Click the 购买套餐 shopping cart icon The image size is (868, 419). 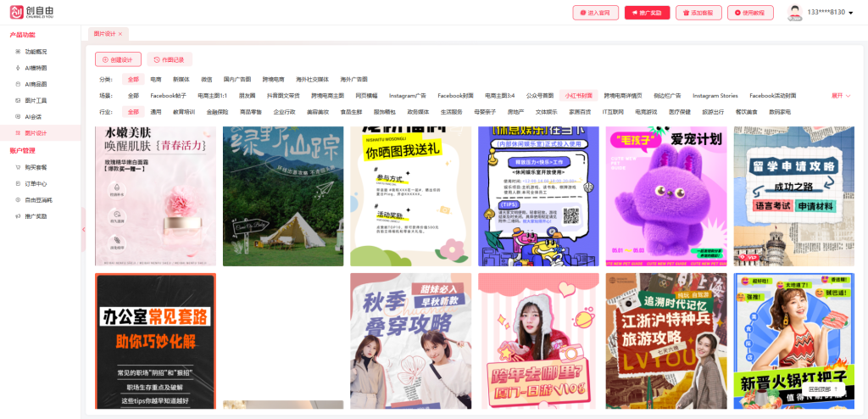click(18, 167)
